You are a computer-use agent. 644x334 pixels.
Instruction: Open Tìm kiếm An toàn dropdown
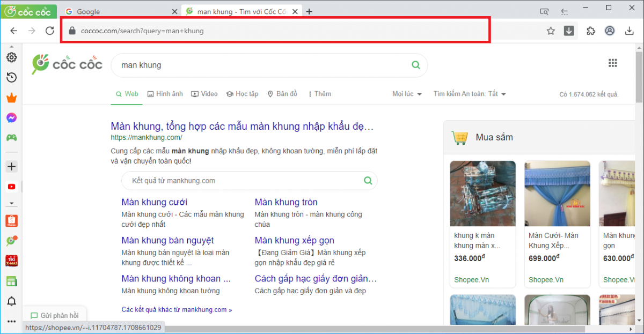coord(470,94)
